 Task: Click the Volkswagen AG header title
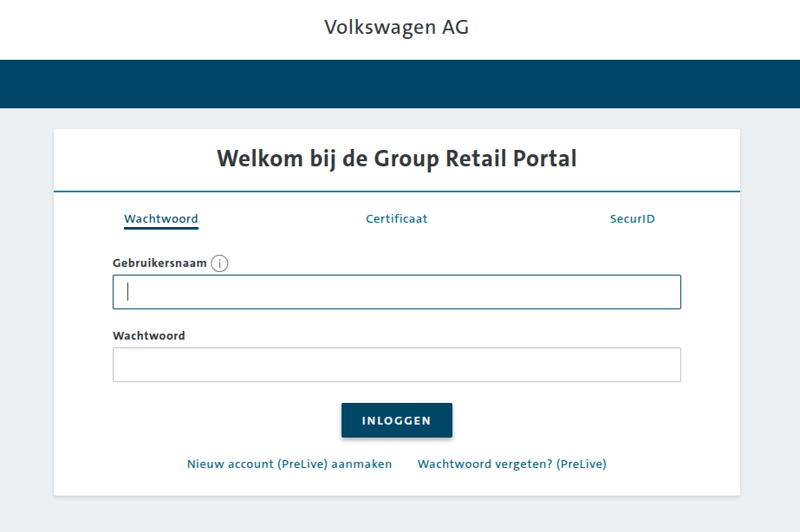[x=396, y=28]
